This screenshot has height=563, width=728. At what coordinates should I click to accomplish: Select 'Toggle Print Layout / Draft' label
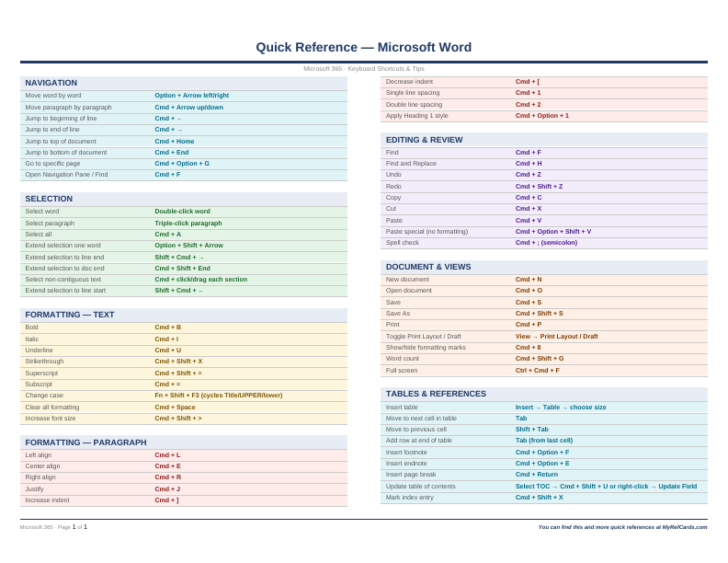[x=424, y=337]
